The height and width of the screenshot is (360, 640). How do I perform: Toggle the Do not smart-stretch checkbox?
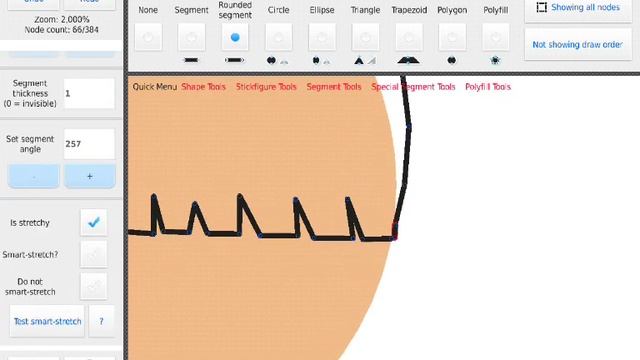pyautogui.click(x=94, y=287)
